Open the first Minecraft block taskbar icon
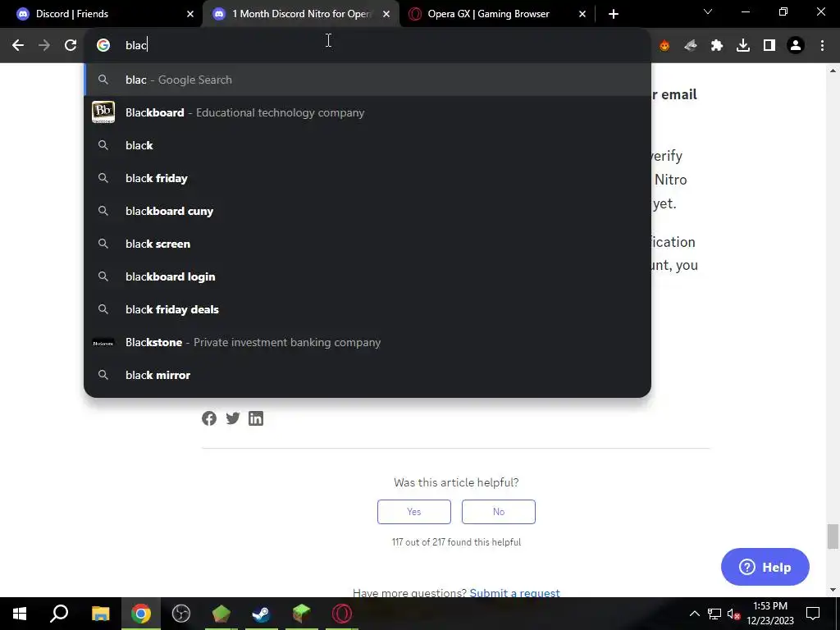 [x=221, y=614]
